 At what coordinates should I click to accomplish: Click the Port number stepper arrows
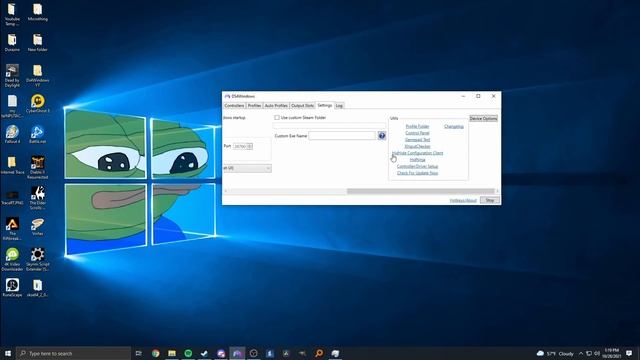pyautogui.click(x=249, y=146)
